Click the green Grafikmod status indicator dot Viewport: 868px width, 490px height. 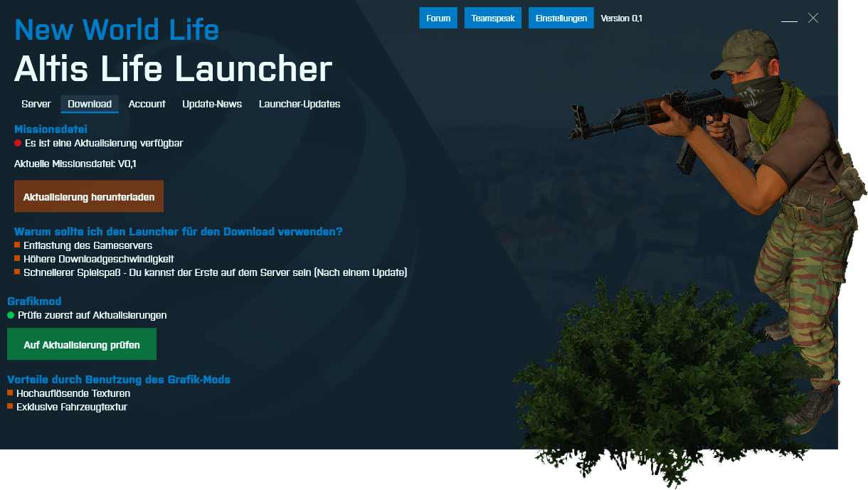click(x=11, y=315)
